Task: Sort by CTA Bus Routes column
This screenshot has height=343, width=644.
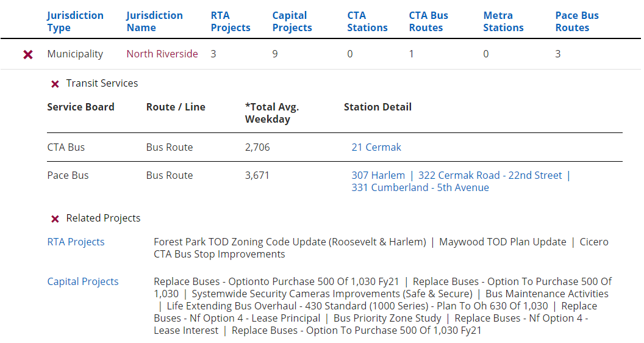Action: [x=428, y=21]
